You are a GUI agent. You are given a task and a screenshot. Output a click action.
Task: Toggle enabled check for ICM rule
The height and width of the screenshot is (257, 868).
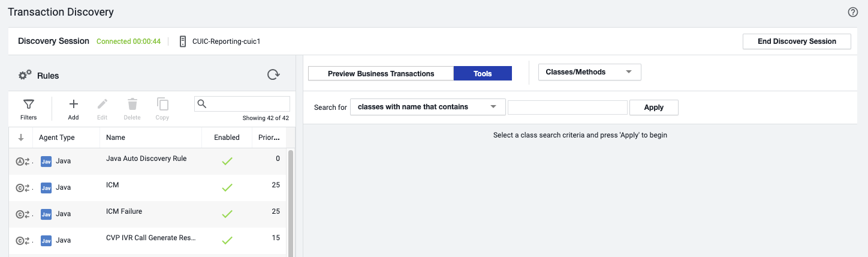click(227, 187)
